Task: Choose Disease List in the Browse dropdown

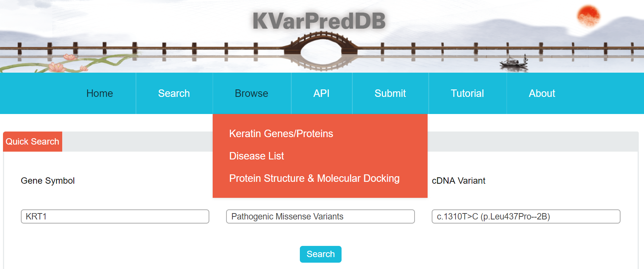Action: click(x=257, y=156)
